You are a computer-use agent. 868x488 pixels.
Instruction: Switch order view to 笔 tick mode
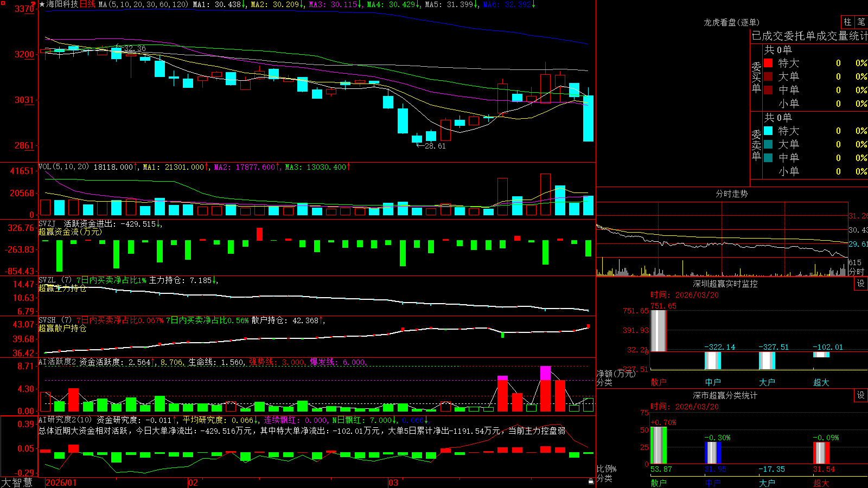tap(861, 22)
